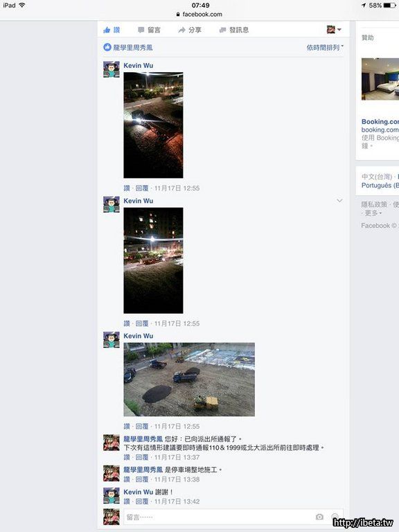This screenshot has height=532, width=399.
Task: Click the camera icon in the comment box
Action: pyautogui.click(x=319, y=517)
